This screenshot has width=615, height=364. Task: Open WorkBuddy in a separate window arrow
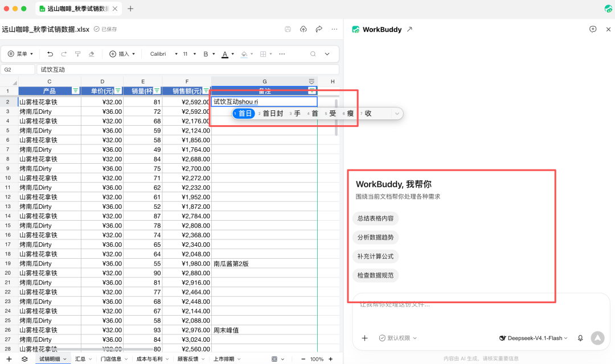click(x=409, y=29)
